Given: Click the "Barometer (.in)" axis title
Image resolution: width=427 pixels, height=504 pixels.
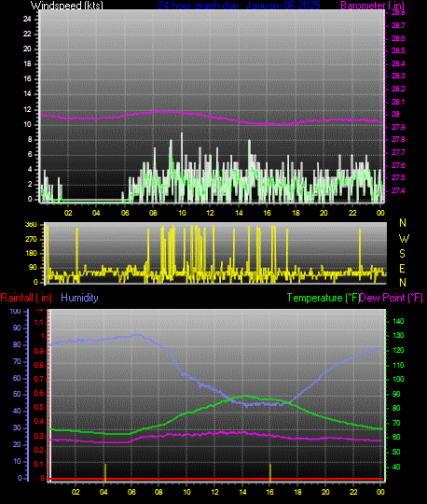Looking at the screenshot, I should [372, 6].
